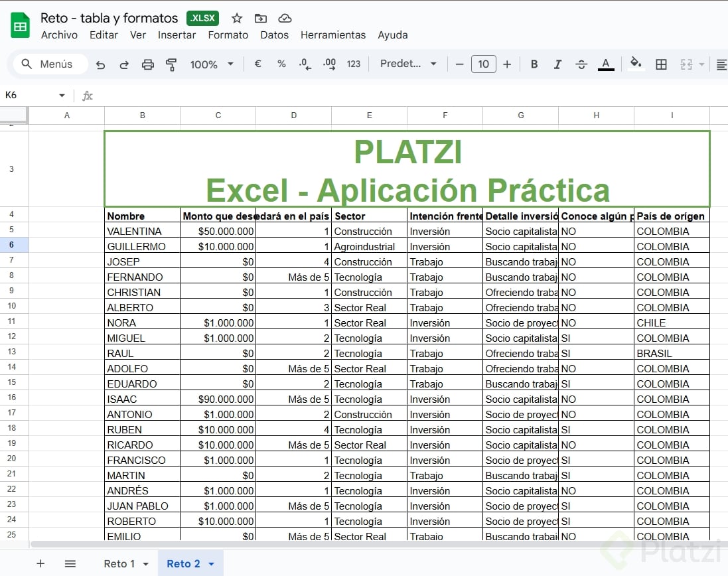
Task: Increase font size with plus button
Action: [507, 64]
